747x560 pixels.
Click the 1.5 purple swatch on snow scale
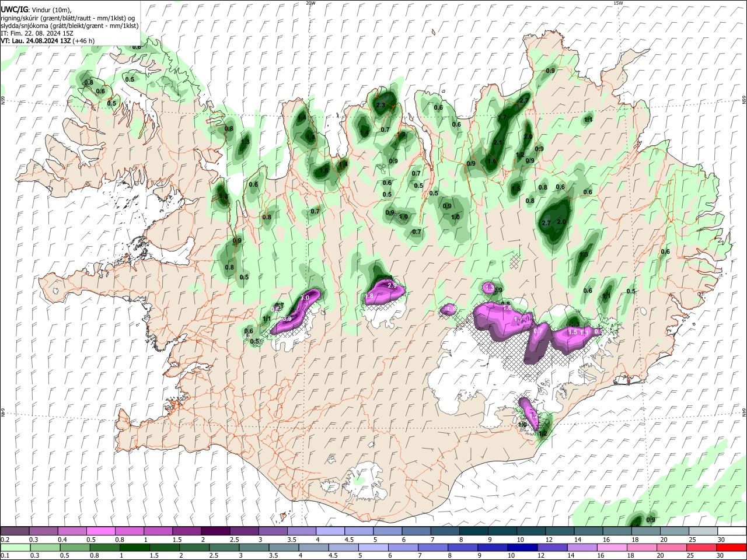click(x=186, y=531)
